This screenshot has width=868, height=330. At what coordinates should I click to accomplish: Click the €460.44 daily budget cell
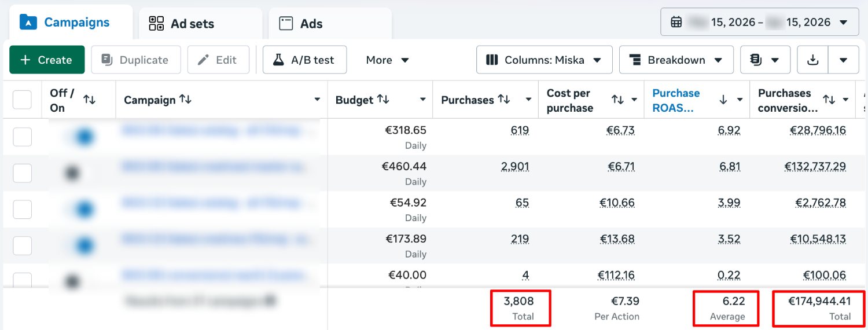[x=380, y=173]
